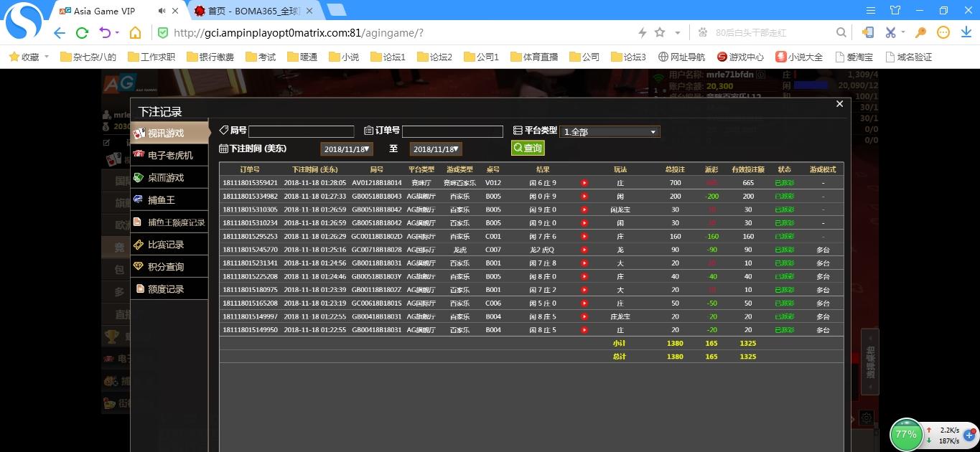The width and height of the screenshot is (980, 452).
Task: Play the video replay for order 181118015231341
Action: pos(584,263)
